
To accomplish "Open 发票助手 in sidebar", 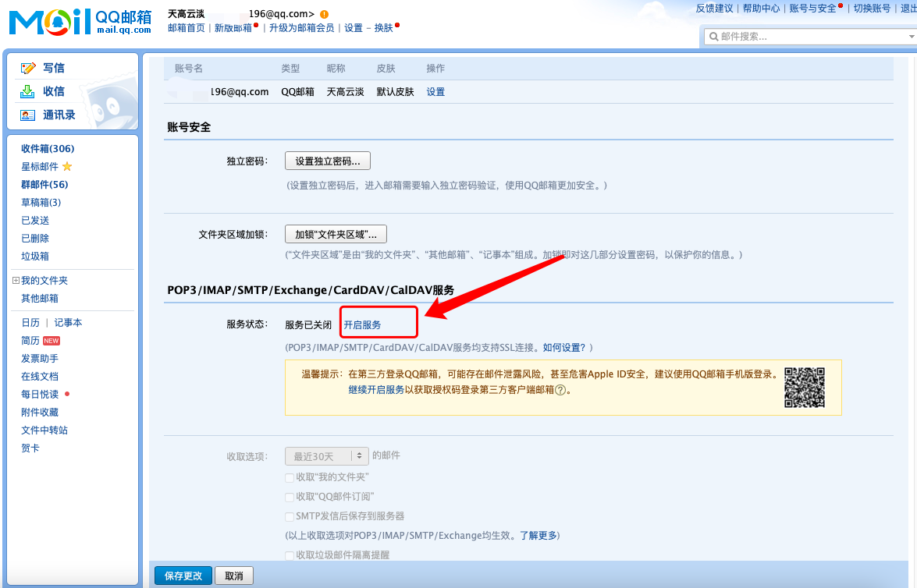I will 40,358.
